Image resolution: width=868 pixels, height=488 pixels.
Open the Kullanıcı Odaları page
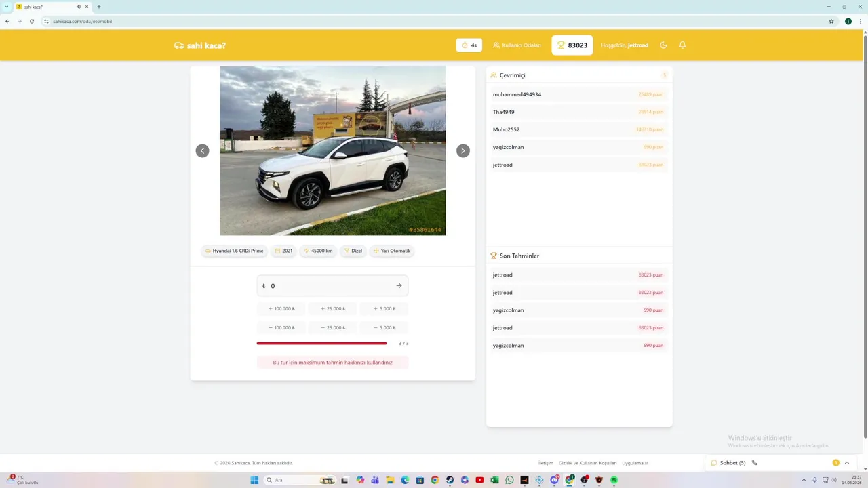[x=517, y=45]
